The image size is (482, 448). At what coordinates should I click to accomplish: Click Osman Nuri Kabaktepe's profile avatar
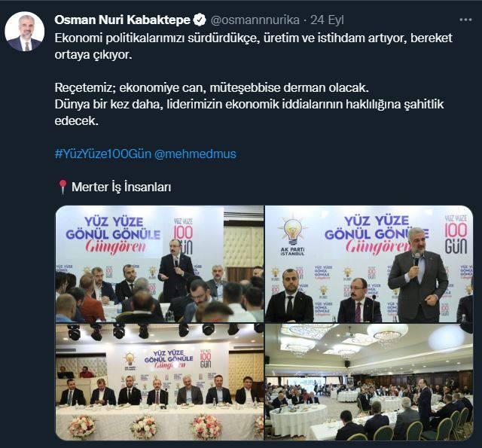pyautogui.click(x=25, y=32)
